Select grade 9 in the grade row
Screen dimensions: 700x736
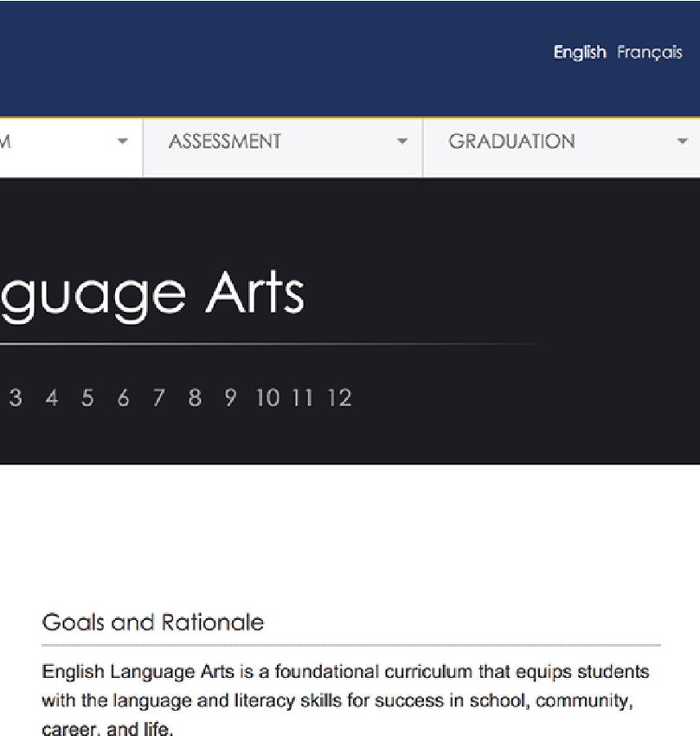230,398
